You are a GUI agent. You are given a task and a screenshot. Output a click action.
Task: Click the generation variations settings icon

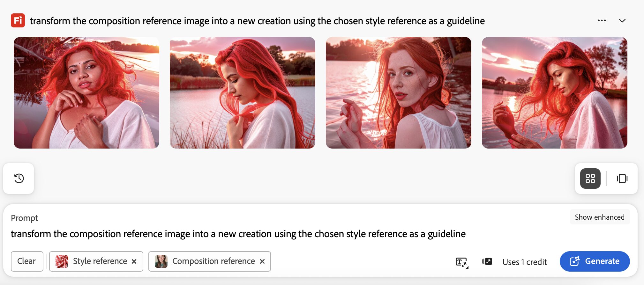[487, 262]
